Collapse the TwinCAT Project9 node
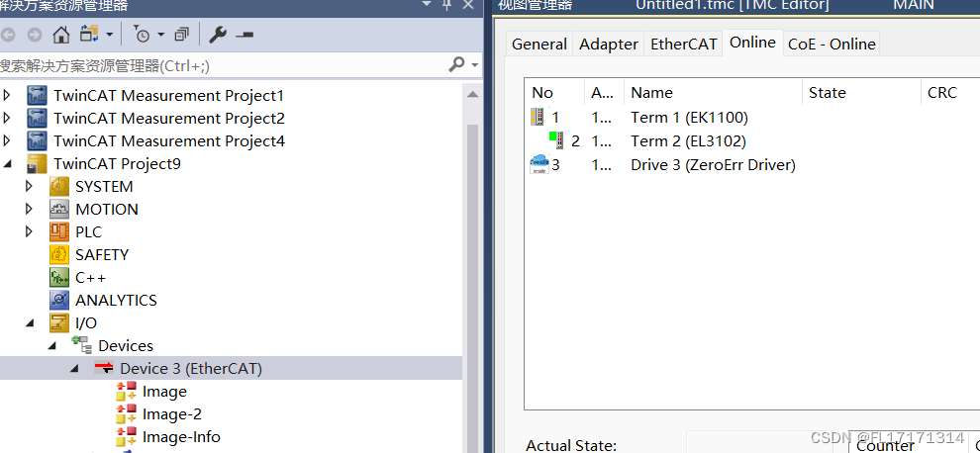Image resolution: width=980 pixels, height=453 pixels. coord(8,164)
